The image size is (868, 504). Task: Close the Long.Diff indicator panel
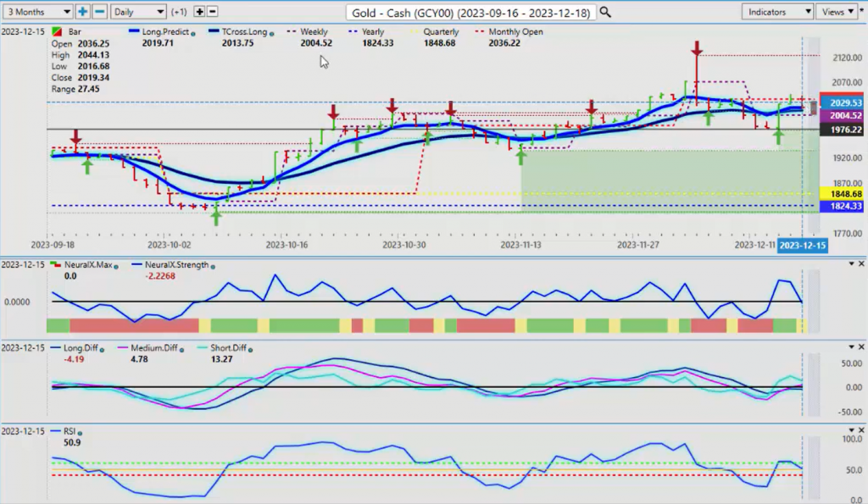(x=861, y=347)
